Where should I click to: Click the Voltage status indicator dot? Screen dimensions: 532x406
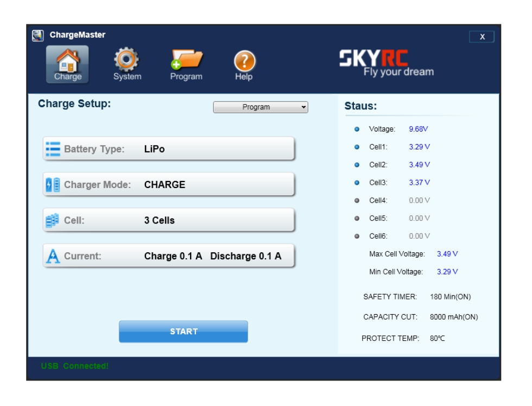[x=357, y=129]
